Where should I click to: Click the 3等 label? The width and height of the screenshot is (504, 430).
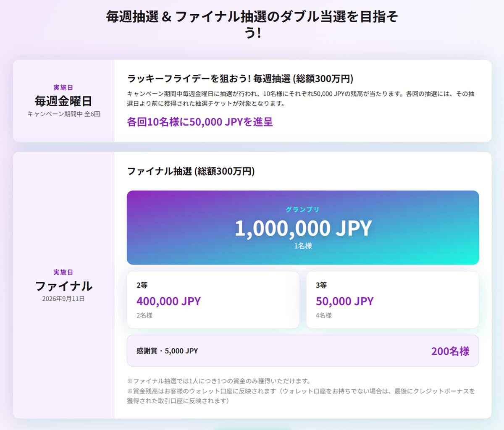pos(321,285)
